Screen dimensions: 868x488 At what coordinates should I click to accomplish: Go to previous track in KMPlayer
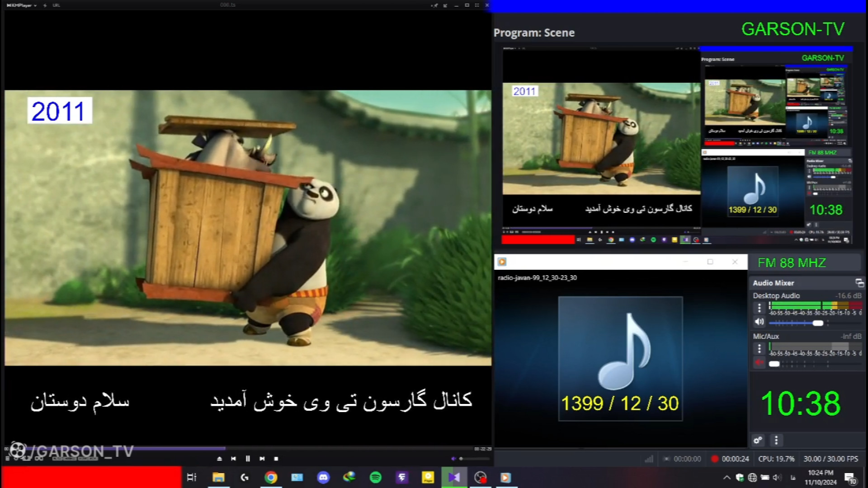coord(233,459)
